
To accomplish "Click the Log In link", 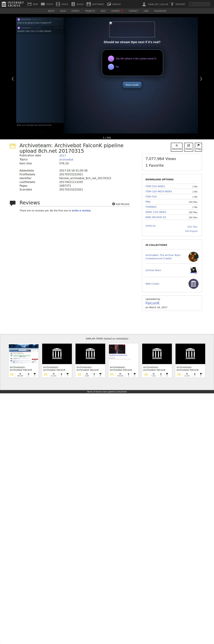I will coord(164,4).
